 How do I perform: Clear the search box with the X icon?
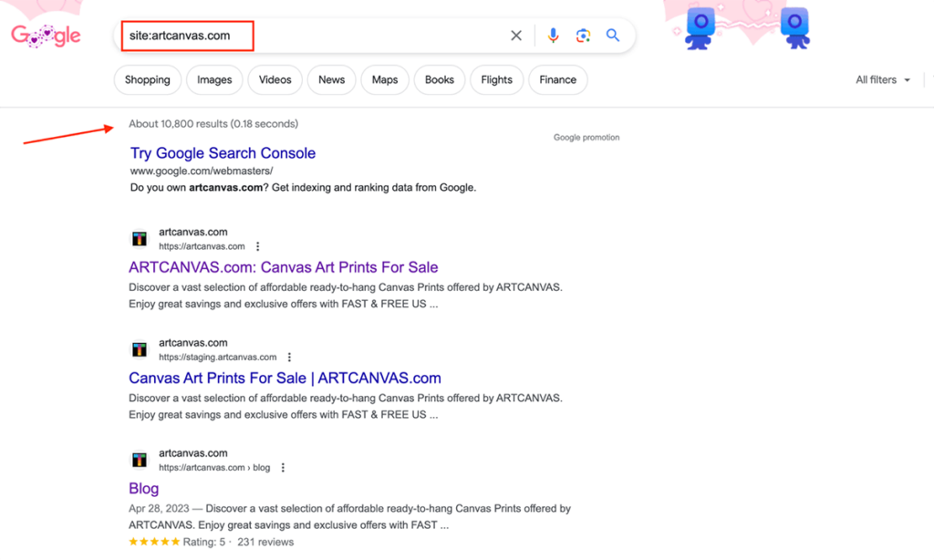(x=515, y=35)
